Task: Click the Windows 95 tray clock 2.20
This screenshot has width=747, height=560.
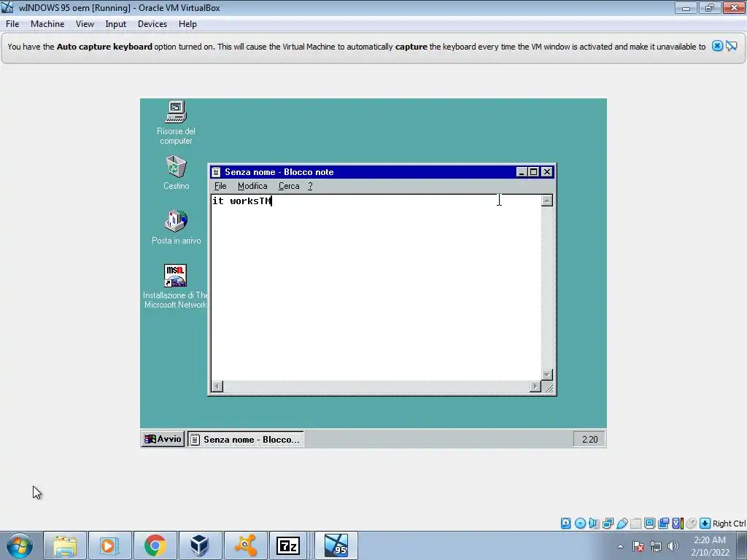Action: [589, 439]
